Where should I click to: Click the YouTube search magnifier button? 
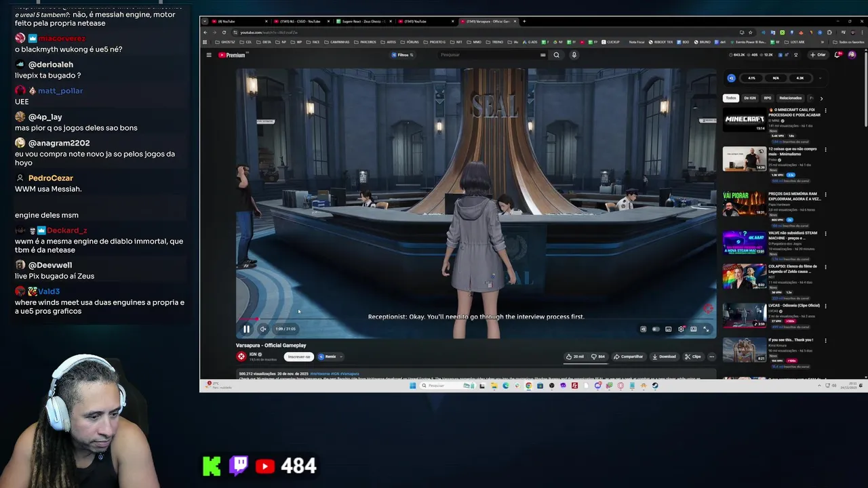pos(556,55)
